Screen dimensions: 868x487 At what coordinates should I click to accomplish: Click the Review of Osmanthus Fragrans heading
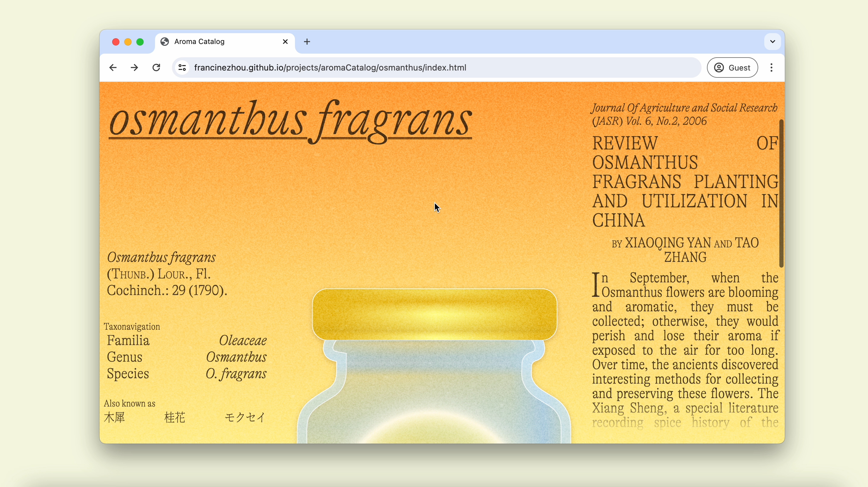point(685,182)
